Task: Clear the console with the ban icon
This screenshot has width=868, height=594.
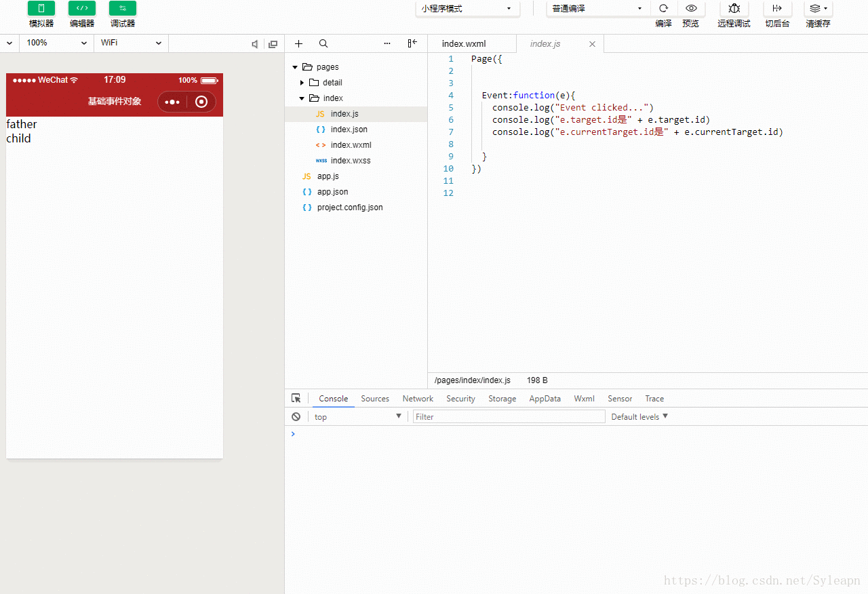Action: pos(296,416)
